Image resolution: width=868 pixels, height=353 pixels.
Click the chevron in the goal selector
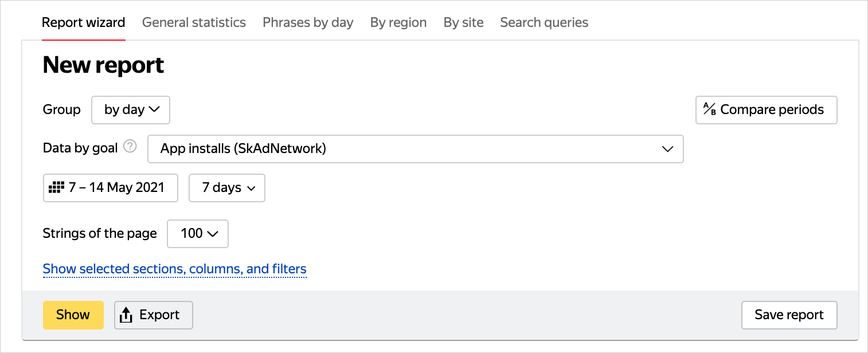pos(667,149)
